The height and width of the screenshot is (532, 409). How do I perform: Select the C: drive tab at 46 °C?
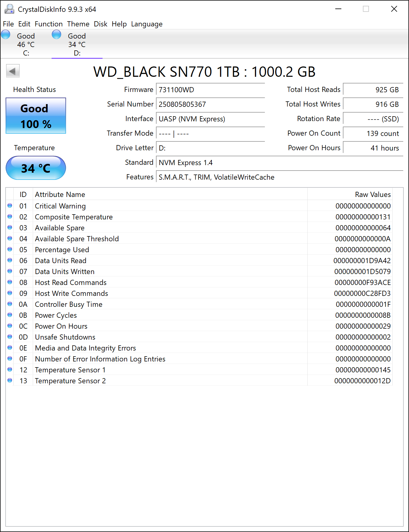[26, 44]
